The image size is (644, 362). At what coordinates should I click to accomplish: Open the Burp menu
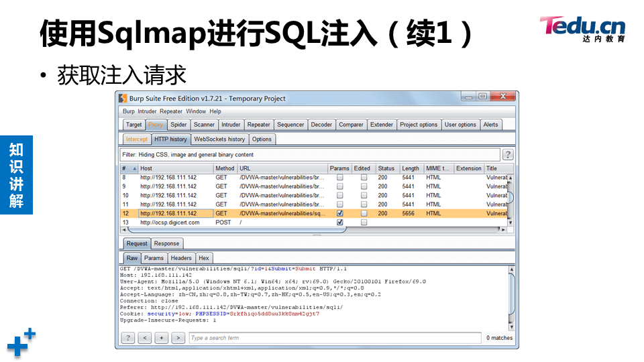coord(129,111)
